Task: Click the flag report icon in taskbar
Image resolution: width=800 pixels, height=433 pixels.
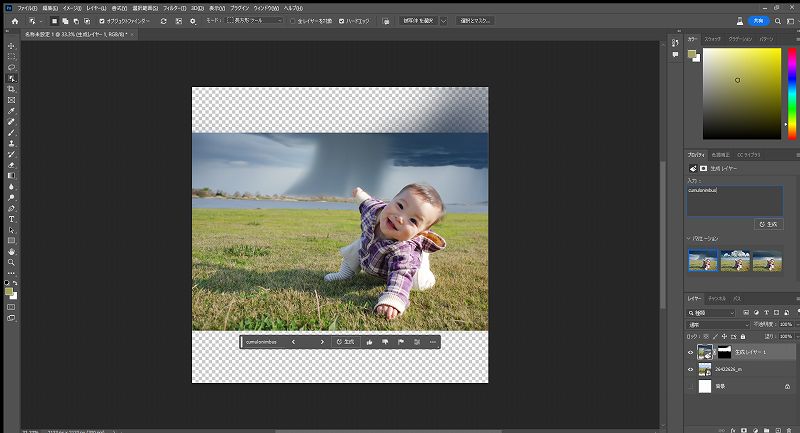Action: click(401, 342)
